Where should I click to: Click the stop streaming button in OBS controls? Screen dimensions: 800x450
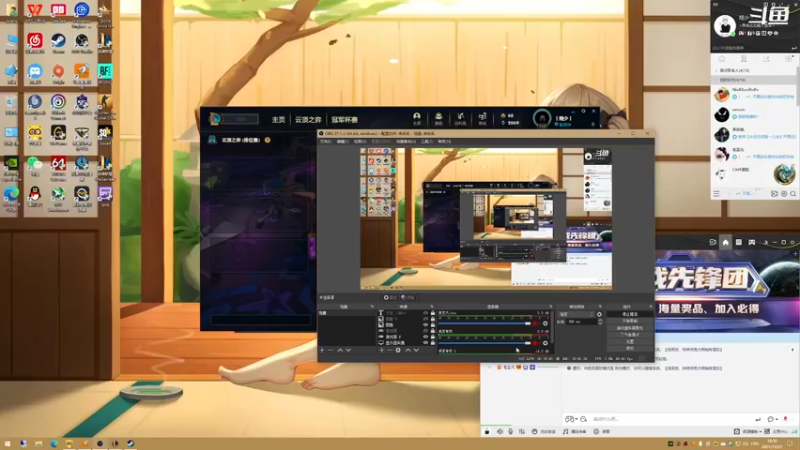(x=630, y=314)
